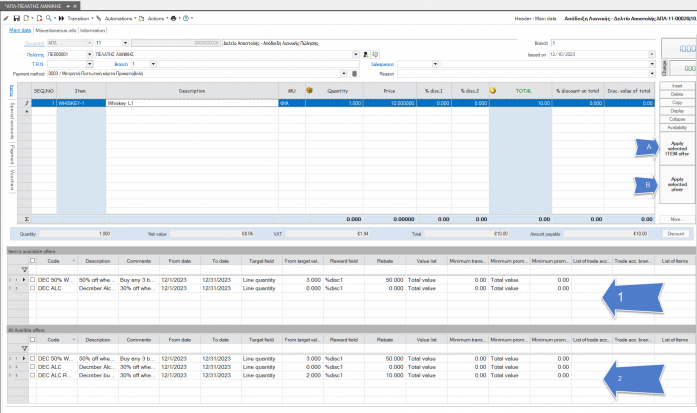This screenshot has width=697, height=413.
Task: Click the Salesperson link label
Action: [382, 64]
